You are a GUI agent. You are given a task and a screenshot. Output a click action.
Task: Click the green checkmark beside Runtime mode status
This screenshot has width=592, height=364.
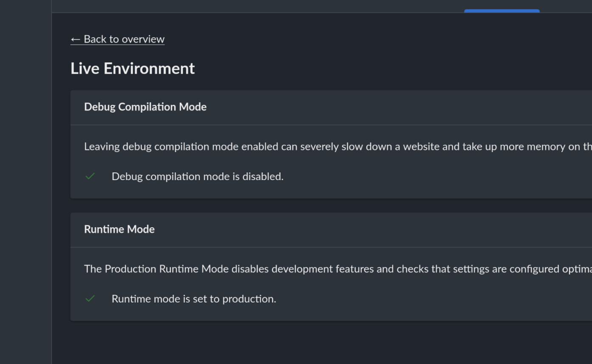pos(90,298)
